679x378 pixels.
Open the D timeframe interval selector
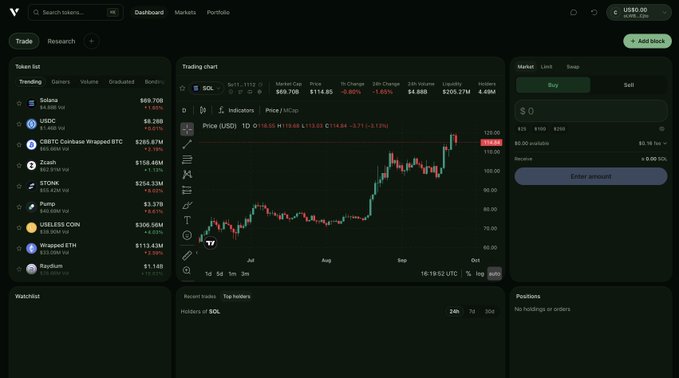click(x=184, y=110)
